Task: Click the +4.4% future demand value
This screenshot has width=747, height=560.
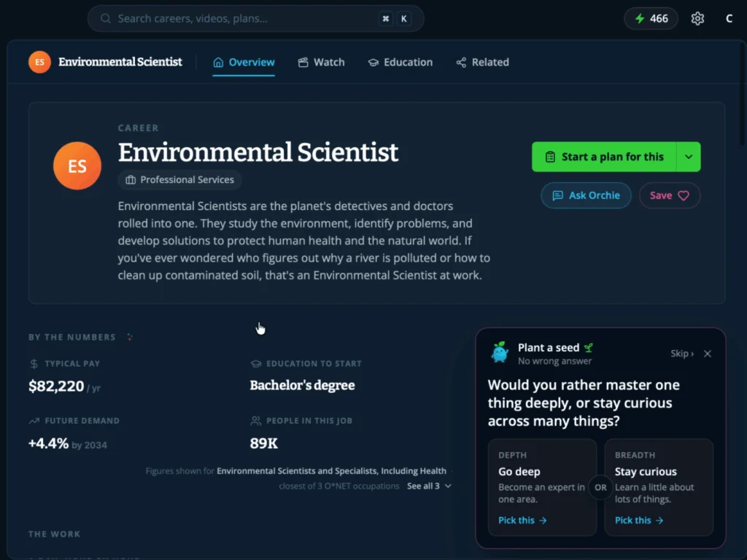Action: click(49, 443)
